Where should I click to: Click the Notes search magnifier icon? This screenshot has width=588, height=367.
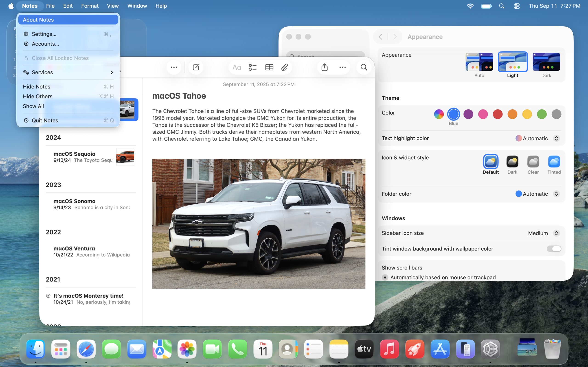click(x=364, y=67)
